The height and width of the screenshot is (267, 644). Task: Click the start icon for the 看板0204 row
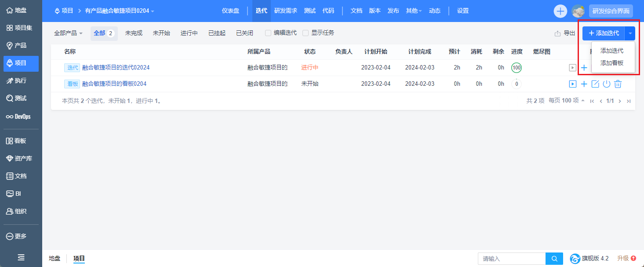point(572,84)
